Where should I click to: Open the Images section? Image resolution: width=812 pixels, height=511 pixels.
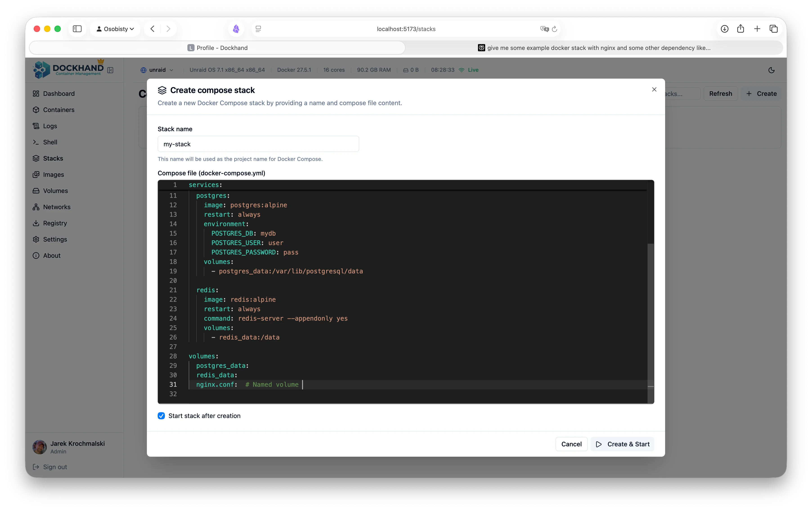[x=53, y=174]
